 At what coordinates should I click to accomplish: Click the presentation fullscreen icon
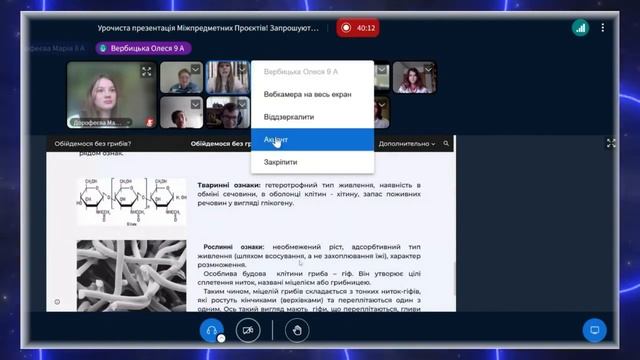click(611, 143)
